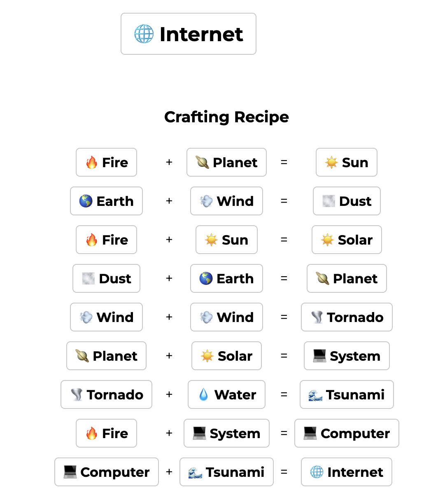Select the Water ingredient element
The height and width of the screenshot is (504, 424).
(226, 394)
